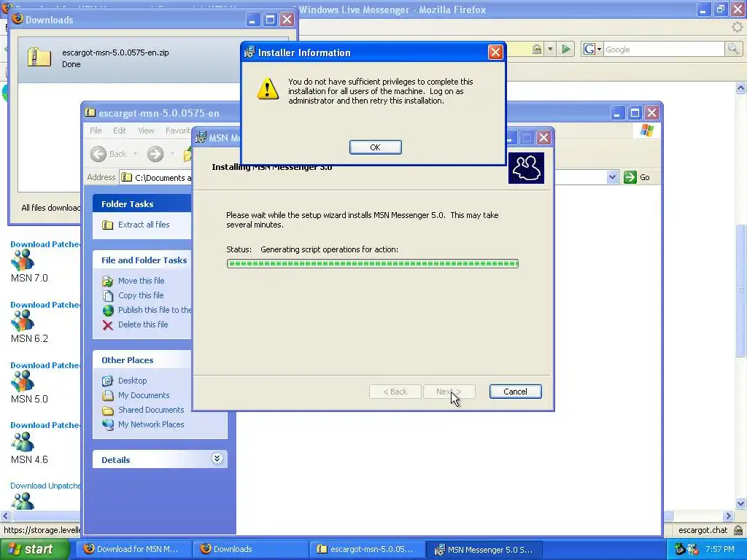This screenshot has width=747, height=560.
Task: Click the Google search input field
Action: pyautogui.click(x=664, y=49)
